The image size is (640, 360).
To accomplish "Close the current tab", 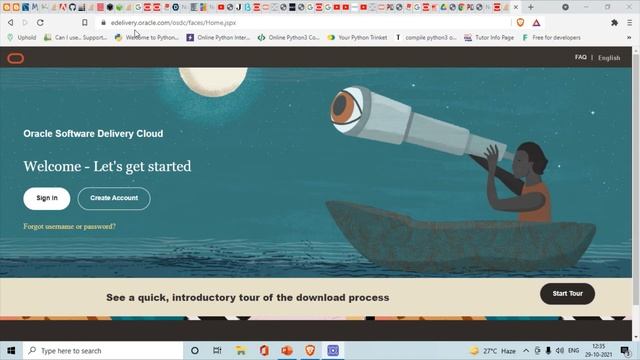I will coord(516,7).
